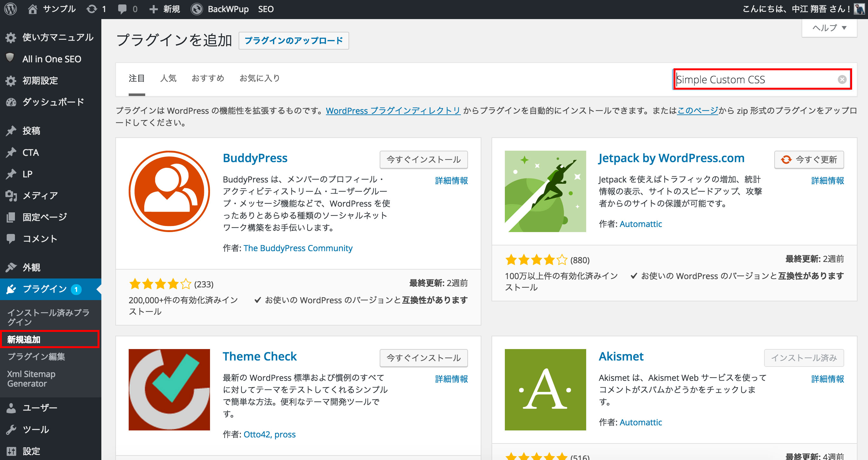Open Jetpack by WordPress.com title link

click(672, 158)
